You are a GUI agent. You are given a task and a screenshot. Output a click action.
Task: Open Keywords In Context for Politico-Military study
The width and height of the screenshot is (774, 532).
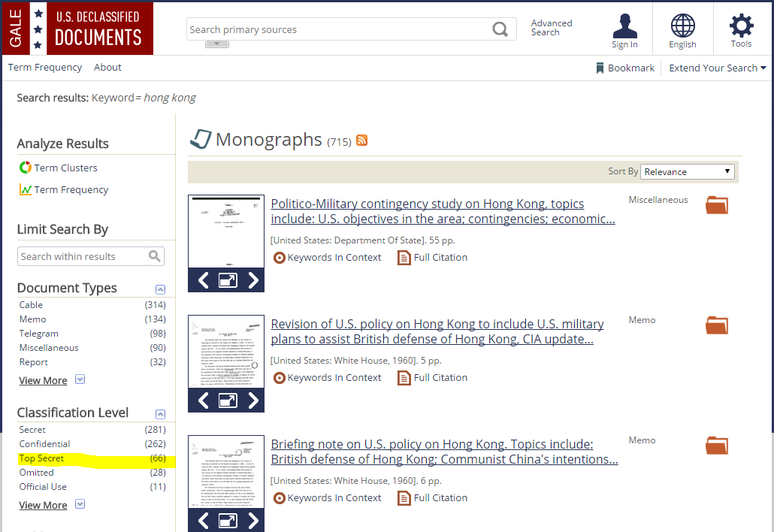pyautogui.click(x=328, y=258)
